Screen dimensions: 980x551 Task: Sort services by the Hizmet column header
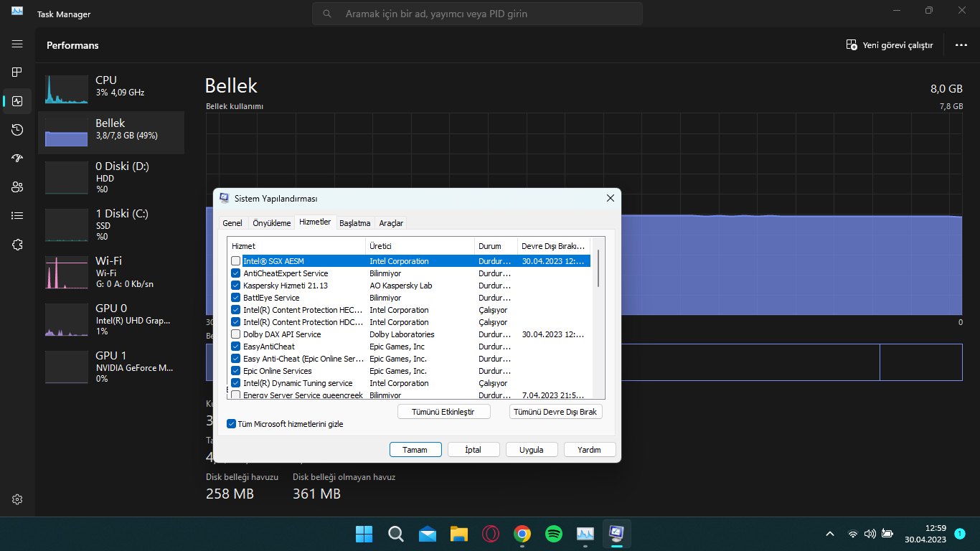[x=296, y=246]
